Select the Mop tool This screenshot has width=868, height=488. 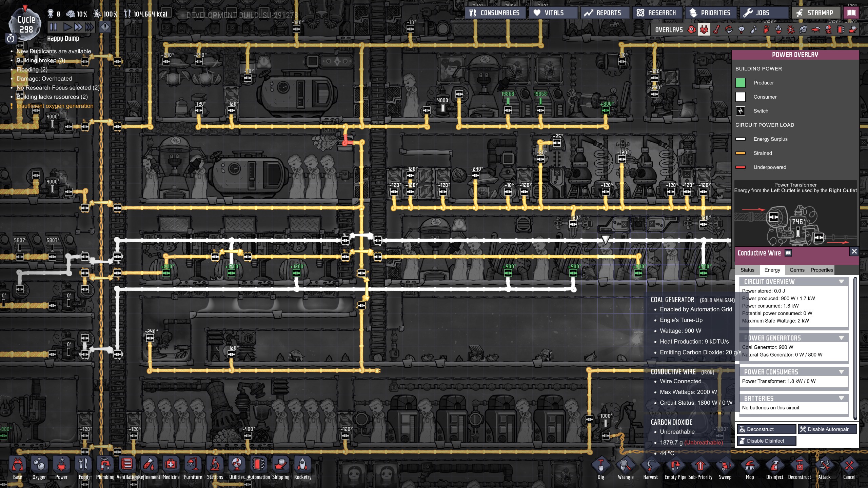click(x=750, y=468)
